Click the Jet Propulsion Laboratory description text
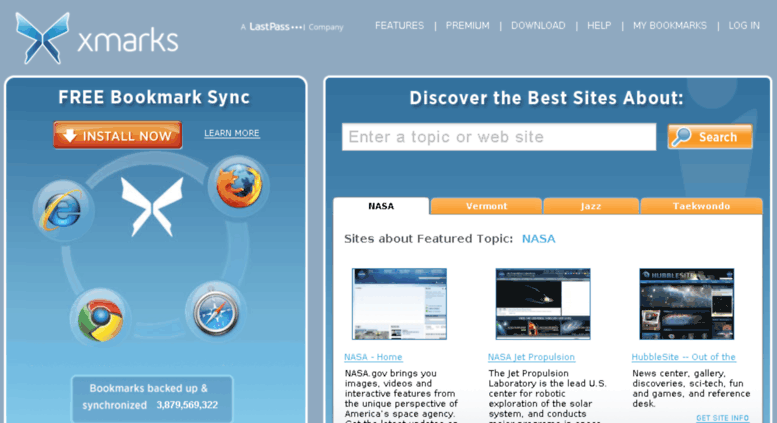This screenshot has height=423, width=777. tap(548, 396)
